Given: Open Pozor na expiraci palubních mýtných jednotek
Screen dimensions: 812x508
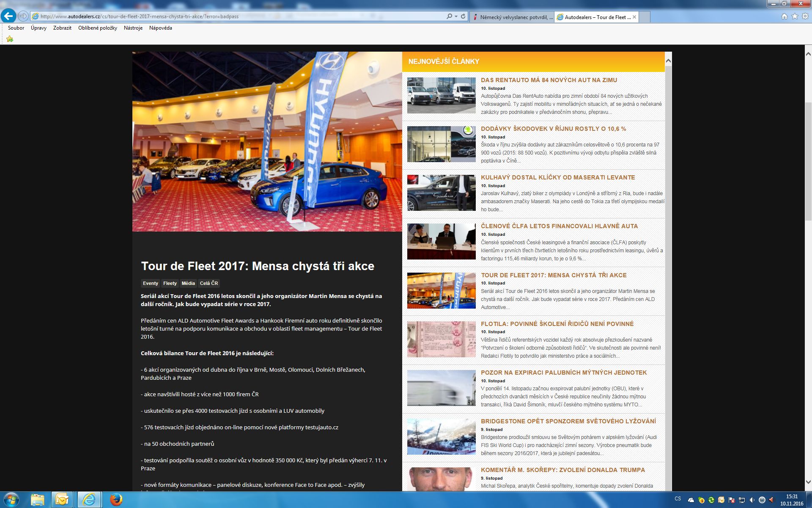Looking at the screenshot, I should click(564, 373).
